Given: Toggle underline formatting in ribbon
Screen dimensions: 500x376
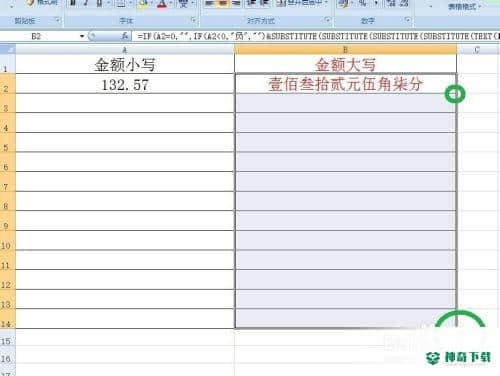Looking at the screenshot, I should (99, 3).
